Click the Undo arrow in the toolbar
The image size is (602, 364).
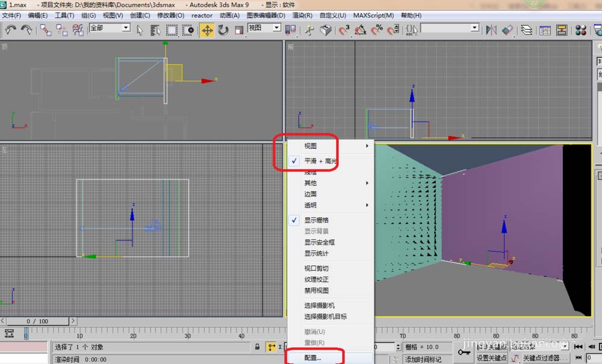click(x=11, y=29)
